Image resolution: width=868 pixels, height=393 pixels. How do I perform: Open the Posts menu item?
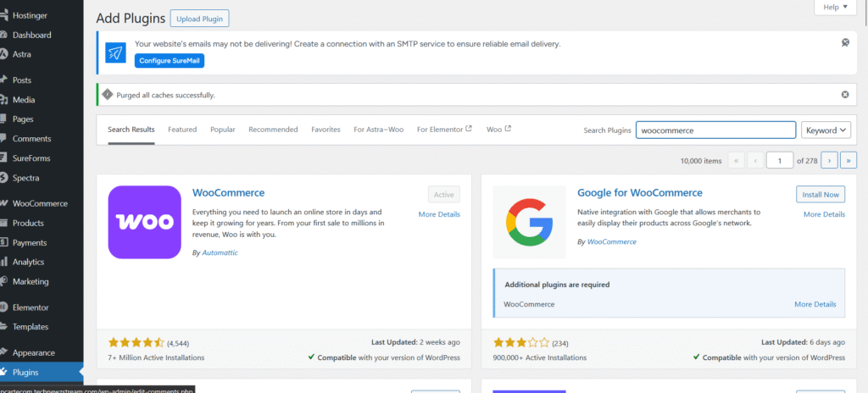[22, 80]
